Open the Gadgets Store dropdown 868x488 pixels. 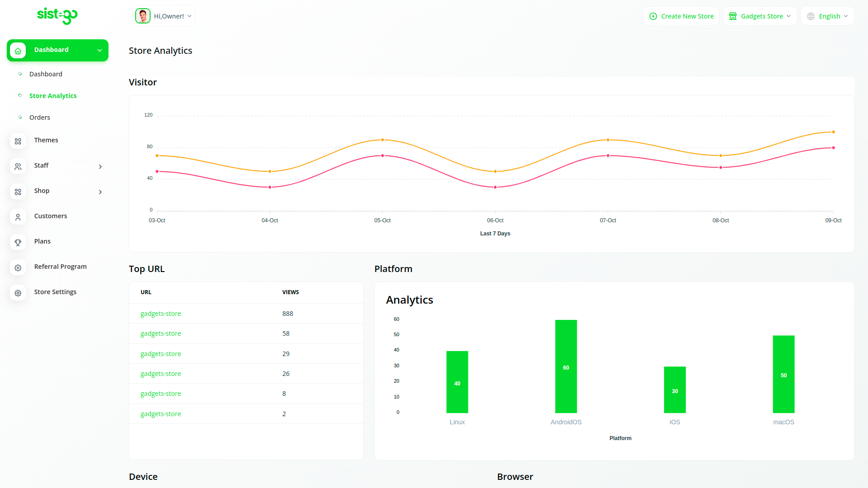point(760,16)
